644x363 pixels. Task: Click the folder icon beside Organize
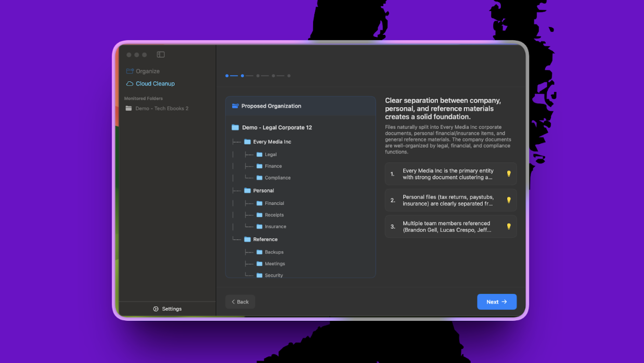point(130,71)
